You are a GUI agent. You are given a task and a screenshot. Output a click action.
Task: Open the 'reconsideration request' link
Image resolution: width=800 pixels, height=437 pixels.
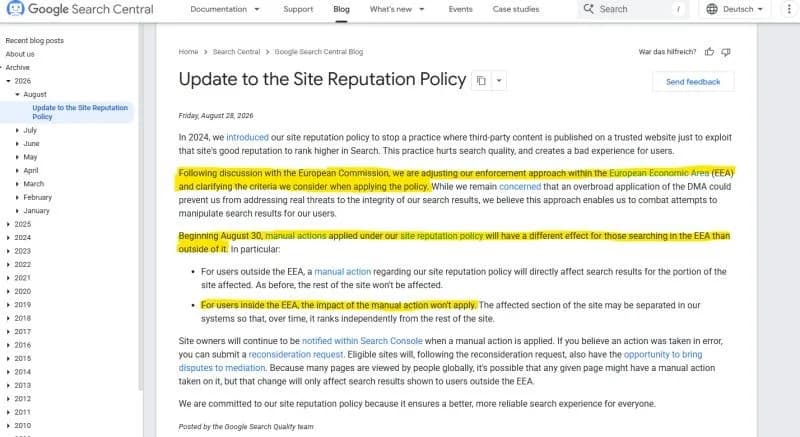click(x=296, y=354)
